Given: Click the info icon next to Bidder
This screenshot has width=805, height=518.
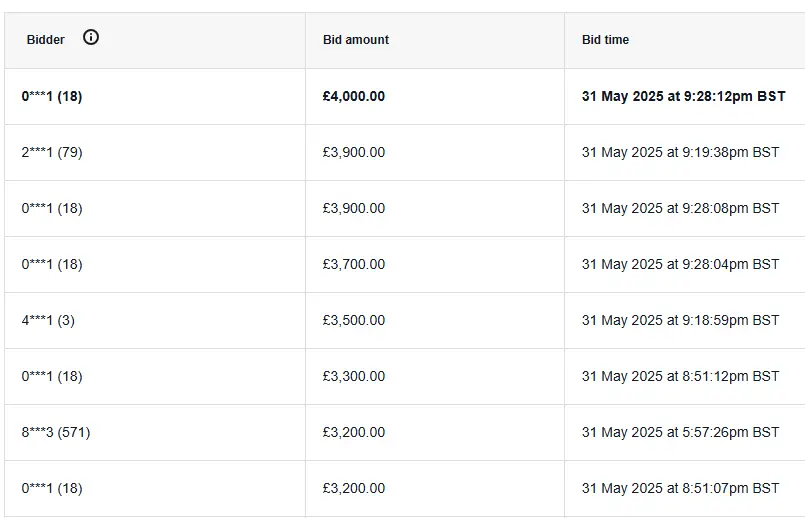Looking at the screenshot, I should [91, 38].
